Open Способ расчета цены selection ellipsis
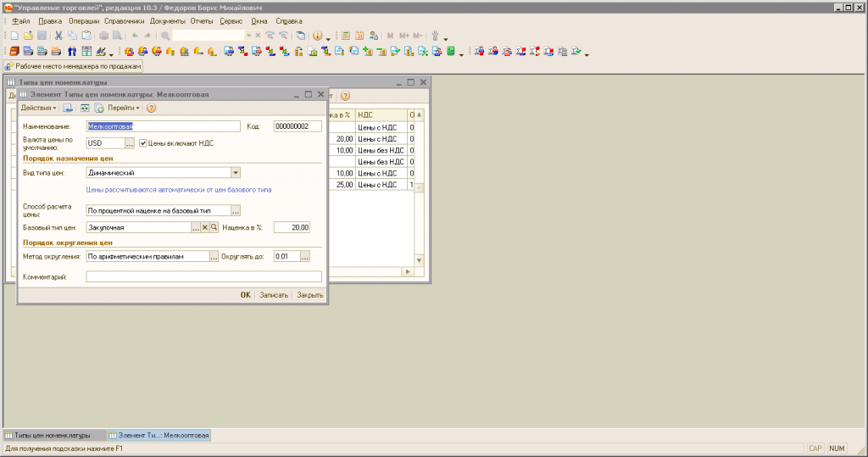This screenshot has width=868, height=457. tap(236, 210)
